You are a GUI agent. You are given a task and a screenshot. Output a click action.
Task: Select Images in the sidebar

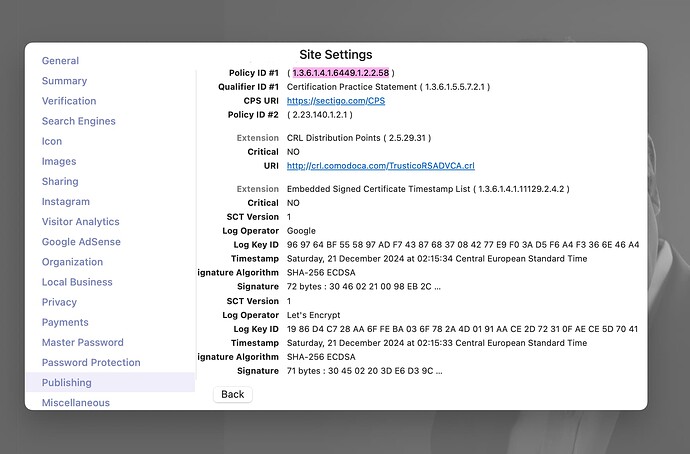pos(59,161)
